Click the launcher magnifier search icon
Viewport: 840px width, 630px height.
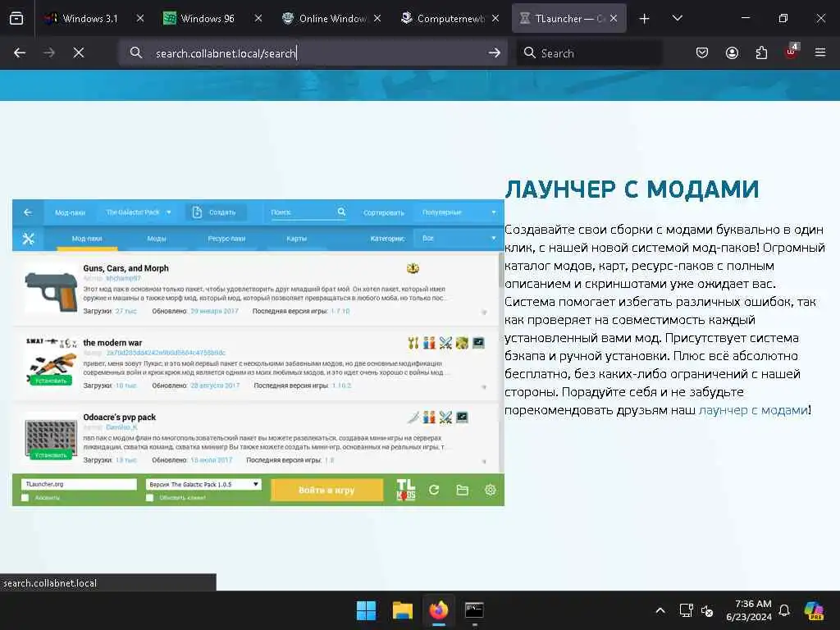341,212
